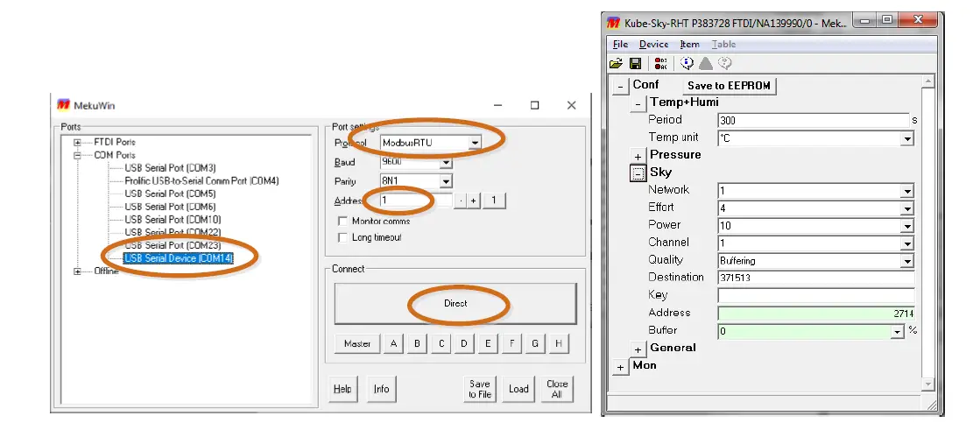Expand the Offline tree node
The image size is (980, 444).
click(x=77, y=271)
